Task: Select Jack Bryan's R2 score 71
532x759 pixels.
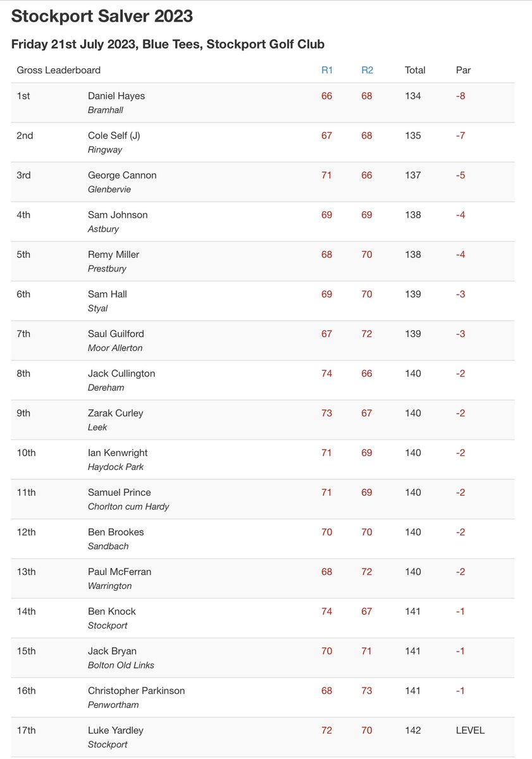Action: coord(367,651)
